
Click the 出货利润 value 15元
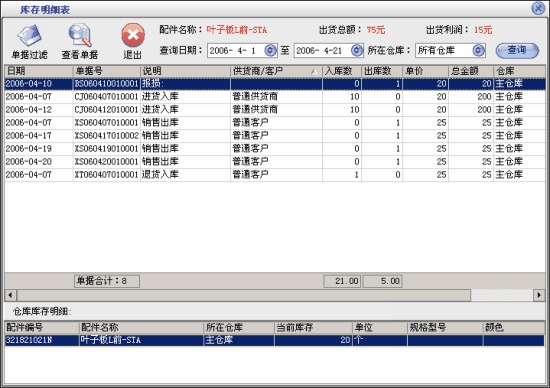coord(483,30)
